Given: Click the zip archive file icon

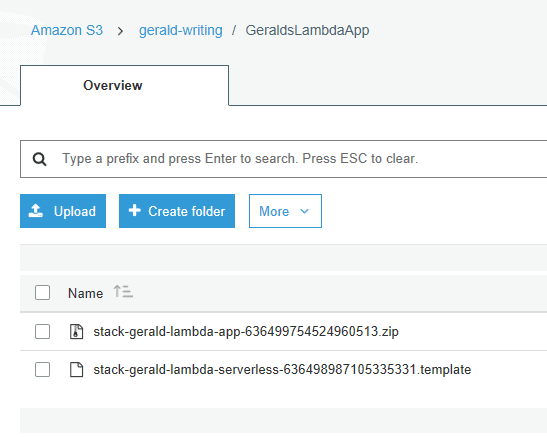Looking at the screenshot, I should coord(76,331).
